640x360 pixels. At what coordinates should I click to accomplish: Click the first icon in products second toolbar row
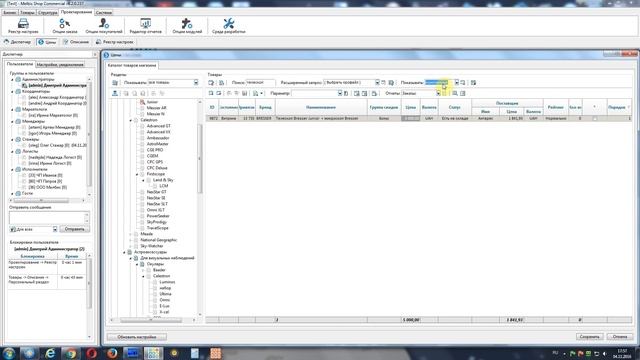click(x=211, y=93)
